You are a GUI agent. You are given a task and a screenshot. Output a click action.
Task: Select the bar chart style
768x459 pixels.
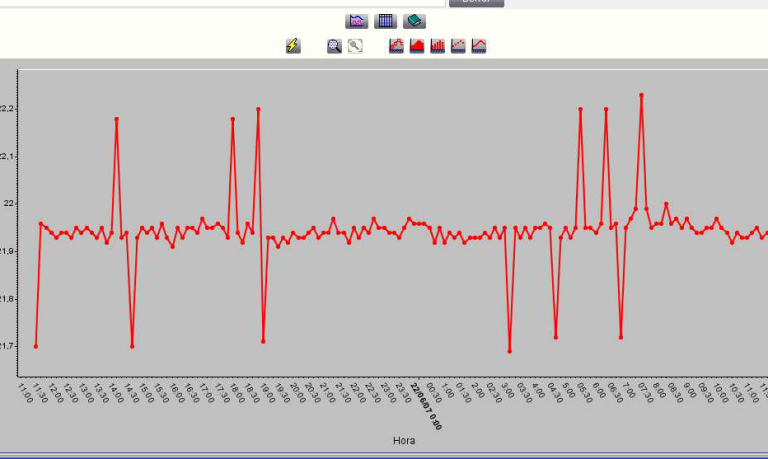point(438,46)
